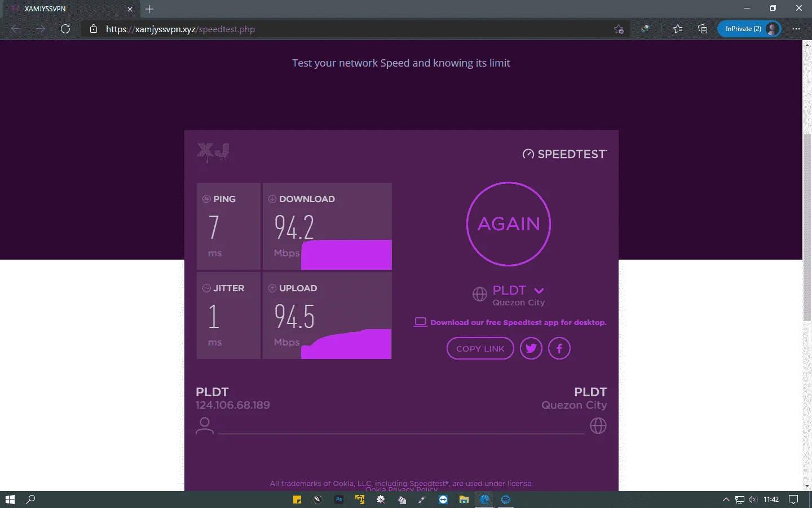812x508 pixels.
Task: Share the result on Twitter
Action: click(x=531, y=348)
